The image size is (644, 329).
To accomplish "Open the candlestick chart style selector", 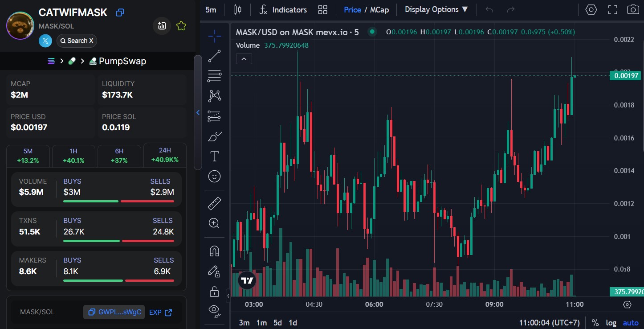I will click(x=237, y=10).
